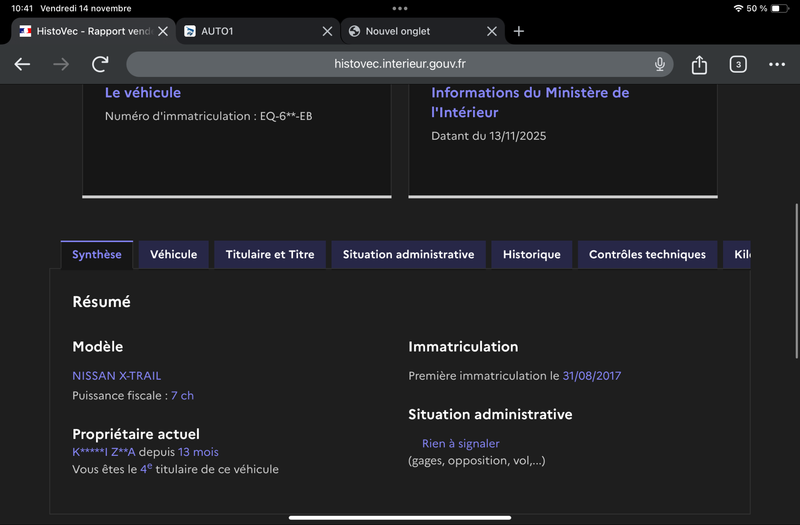The width and height of the screenshot is (800, 525).
Task: Open the Titulaire et Titre tab
Action: tap(270, 255)
